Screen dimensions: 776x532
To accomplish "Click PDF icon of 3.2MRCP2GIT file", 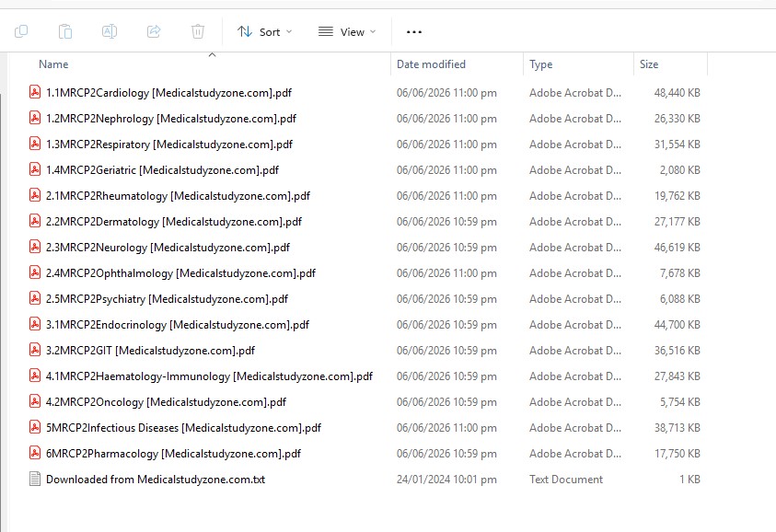I will tap(35, 350).
